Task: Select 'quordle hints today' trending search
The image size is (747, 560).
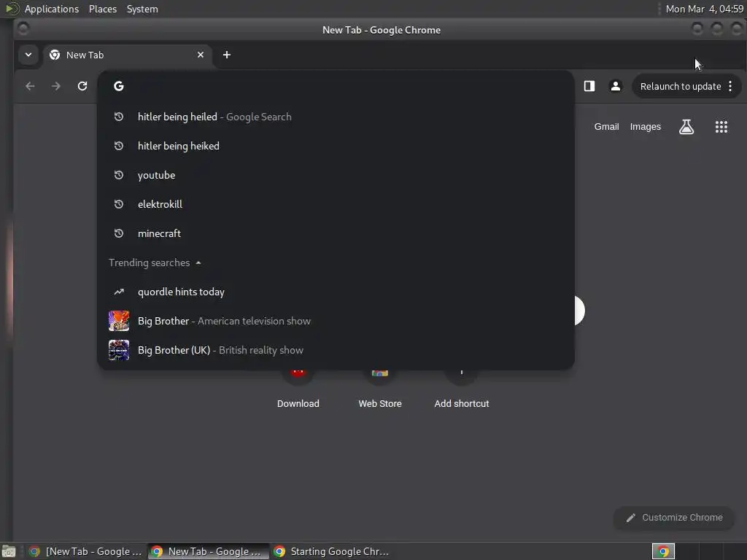Action: 336,292
